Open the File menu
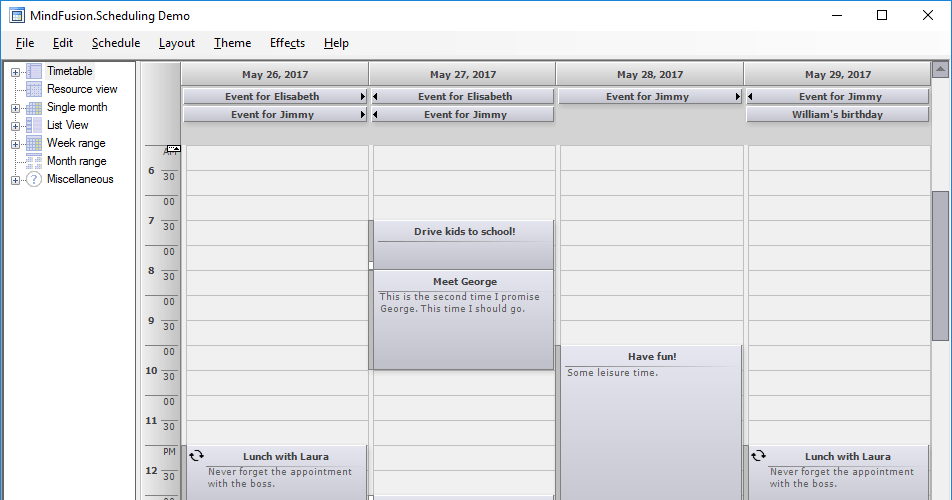 coord(25,43)
